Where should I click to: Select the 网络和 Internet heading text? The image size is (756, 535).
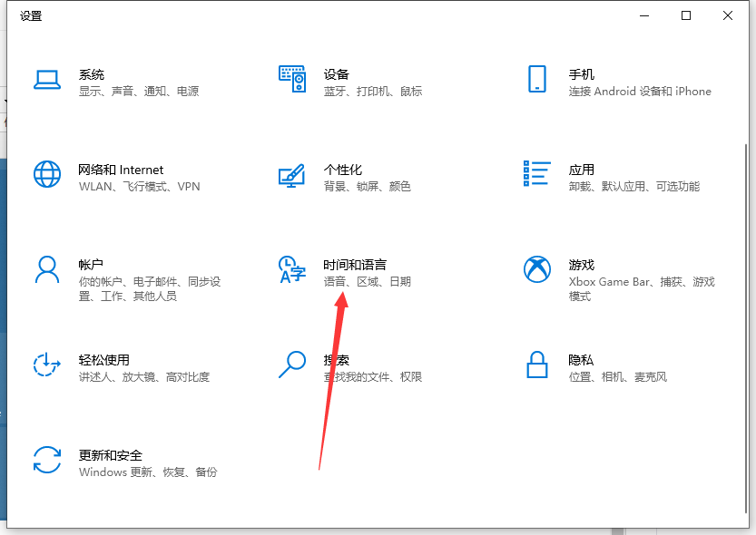[x=121, y=170]
